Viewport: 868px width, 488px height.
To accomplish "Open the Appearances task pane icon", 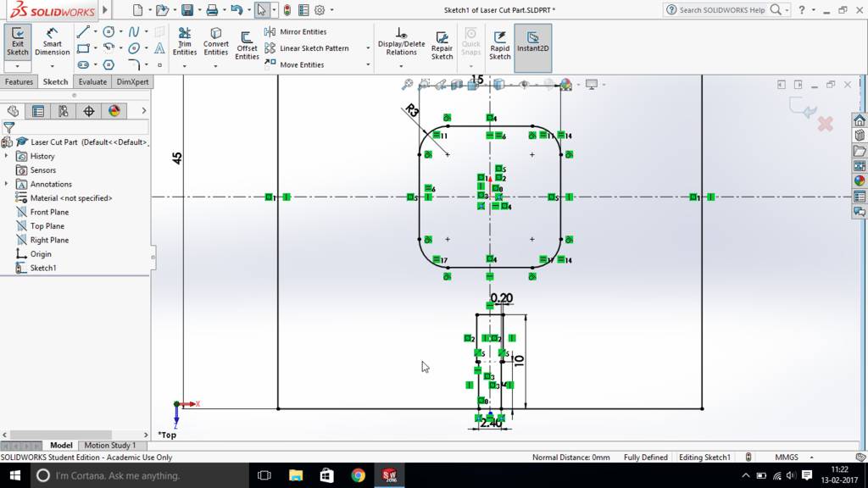I will click(860, 181).
